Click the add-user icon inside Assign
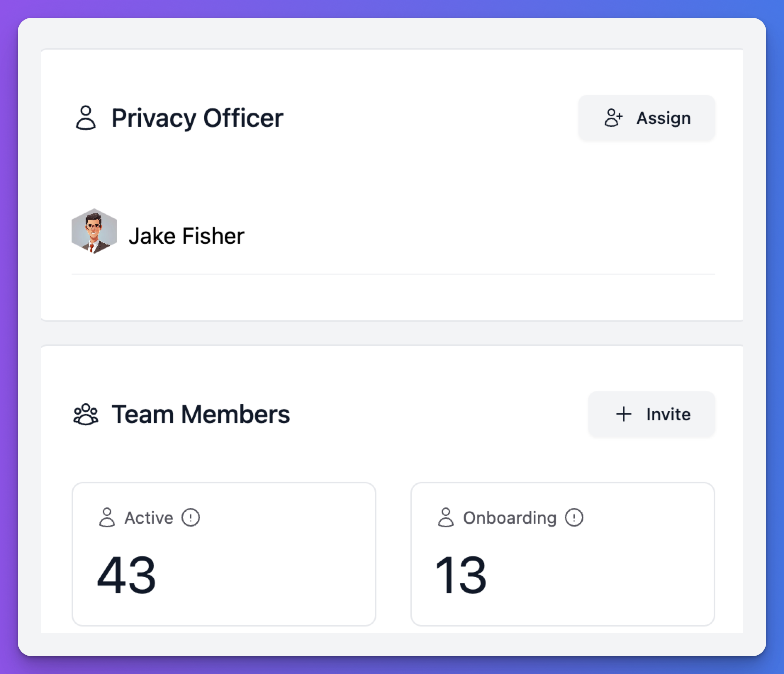The image size is (784, 674). coord(613,118)
